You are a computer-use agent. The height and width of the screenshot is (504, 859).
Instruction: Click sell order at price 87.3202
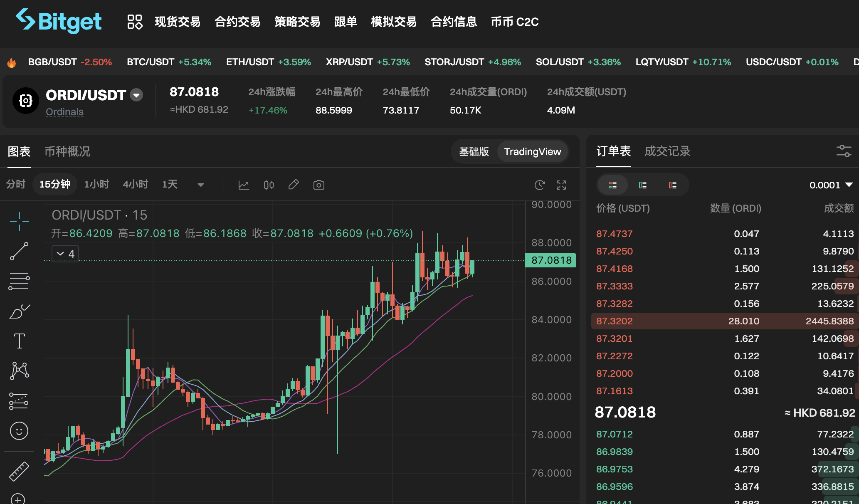pos(615,321)
